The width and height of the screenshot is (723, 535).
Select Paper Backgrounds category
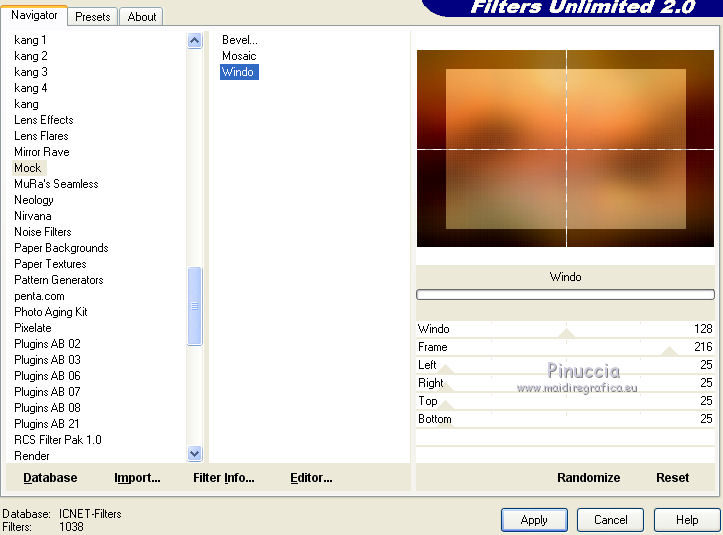click(x=61, y=248)
